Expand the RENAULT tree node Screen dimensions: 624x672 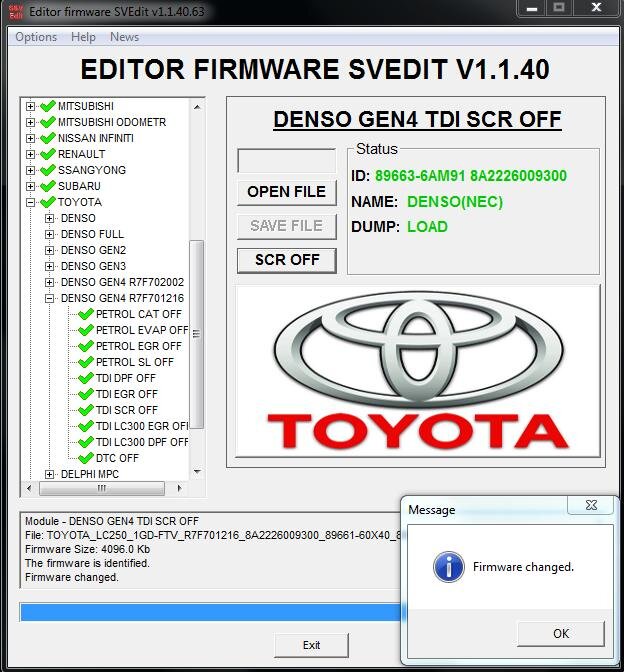tap(30, 154)
